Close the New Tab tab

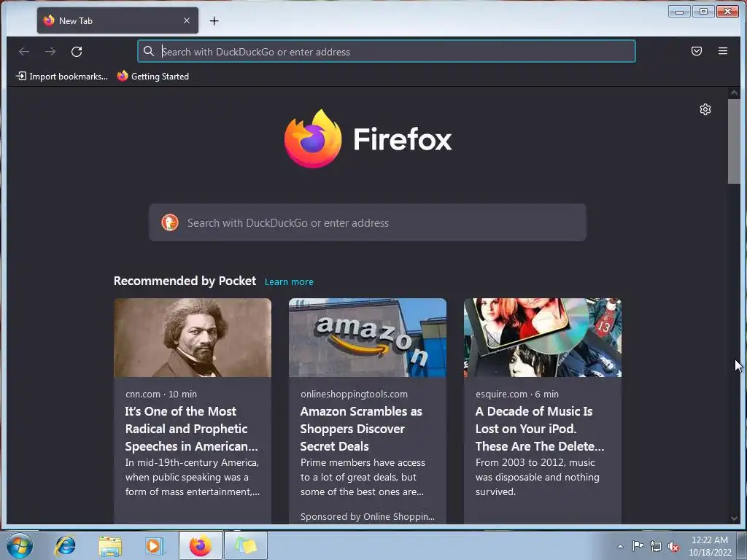[x=187, y=20]
